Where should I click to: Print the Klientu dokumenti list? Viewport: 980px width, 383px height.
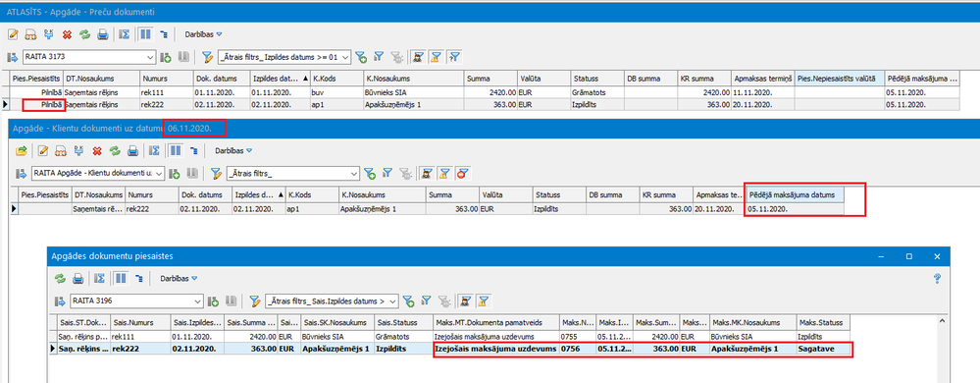pyautogui.click(x=132, y=150)
